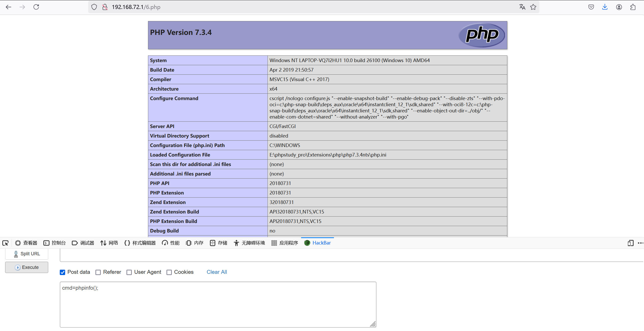The width and height of the screenshot is (644, 331).
Task: Switch to the 查看器 inspector tab
Action: 26,243
